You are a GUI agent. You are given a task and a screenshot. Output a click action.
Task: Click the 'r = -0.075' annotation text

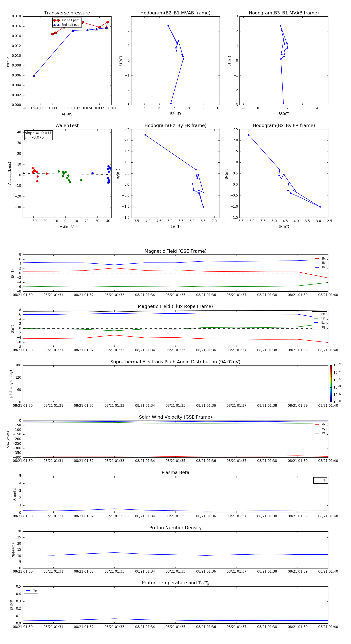click(35, 137)
